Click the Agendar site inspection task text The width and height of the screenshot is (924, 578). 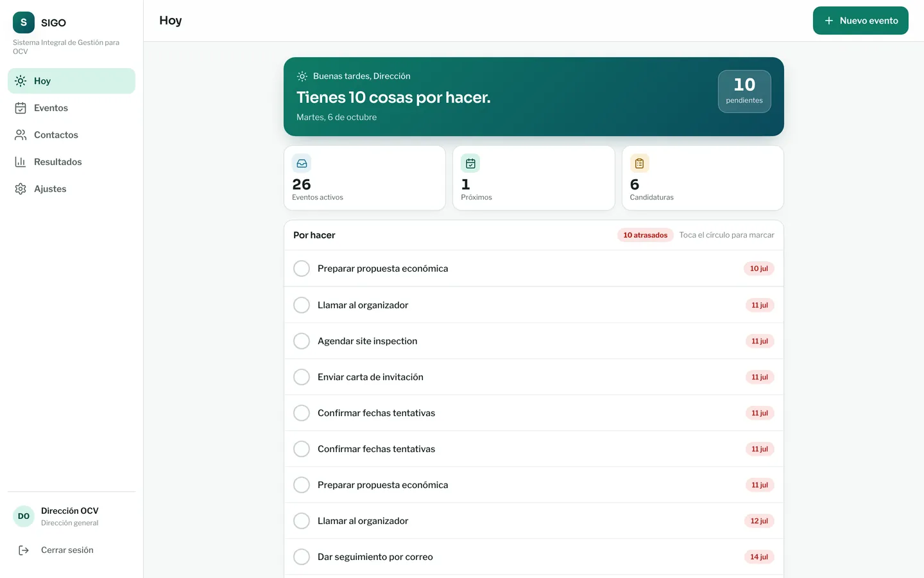click(367, 341)
